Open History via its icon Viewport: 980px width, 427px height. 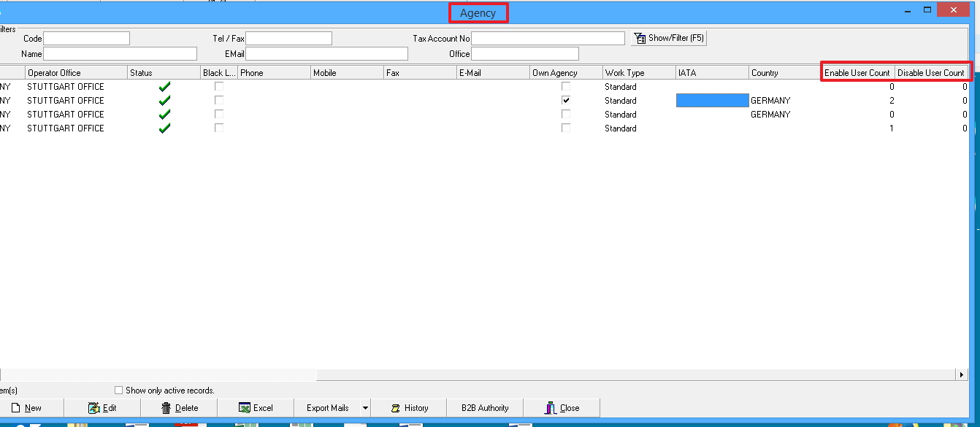pos(396,408)
